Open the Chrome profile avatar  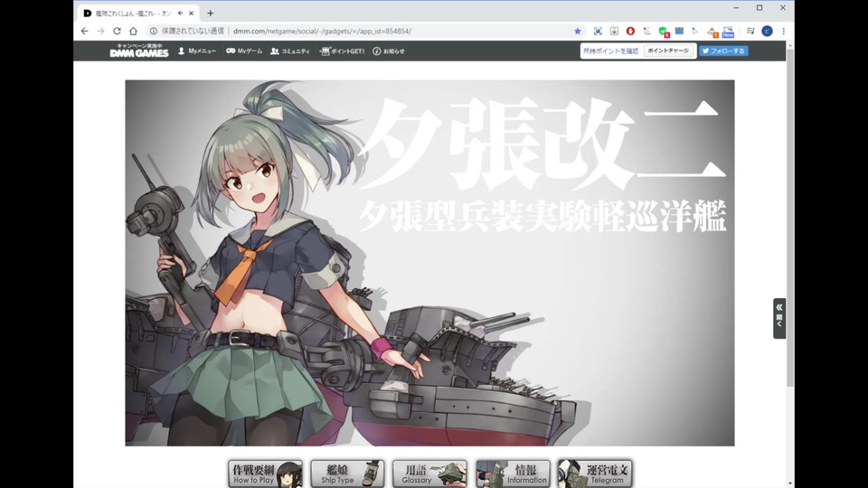click(x=767, y=31)
